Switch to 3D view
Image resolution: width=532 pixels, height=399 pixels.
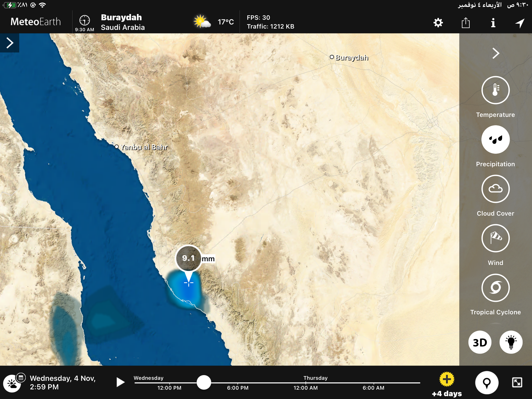pyautogui.click(x=480, y=342)
